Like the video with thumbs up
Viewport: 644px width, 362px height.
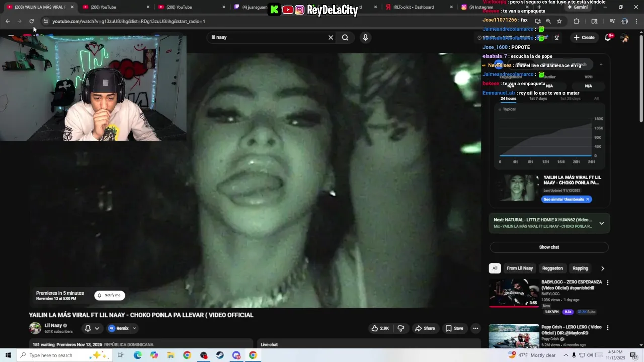pyautogui.click(x=380, y=328)
